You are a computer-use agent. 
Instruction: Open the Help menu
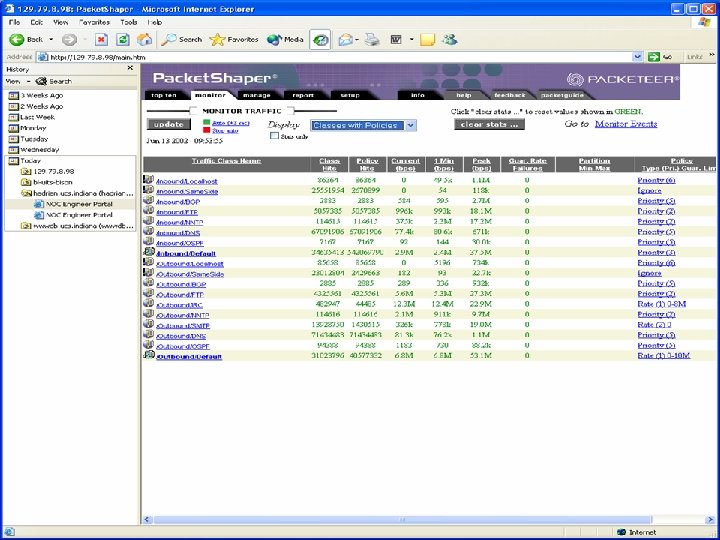click(155, 22)
